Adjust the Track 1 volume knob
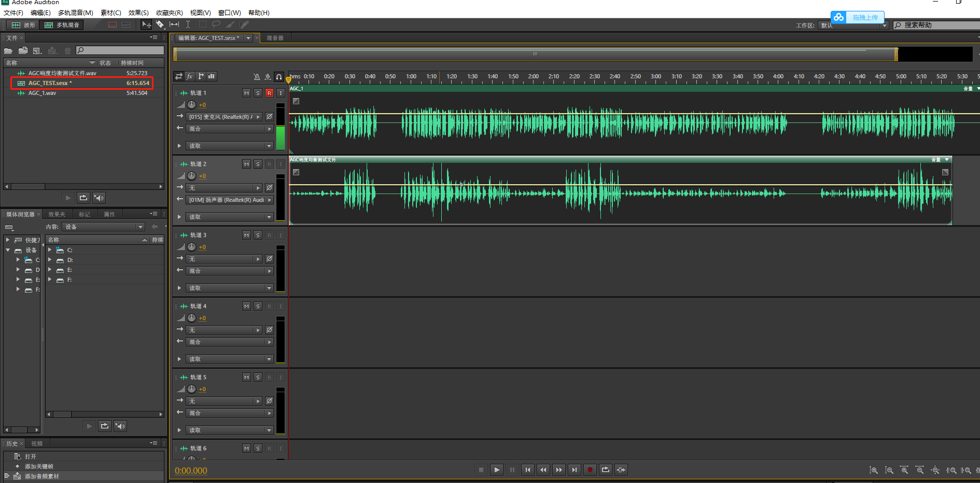980x483 pixels. pyautogui.click(x=191, y=105)
